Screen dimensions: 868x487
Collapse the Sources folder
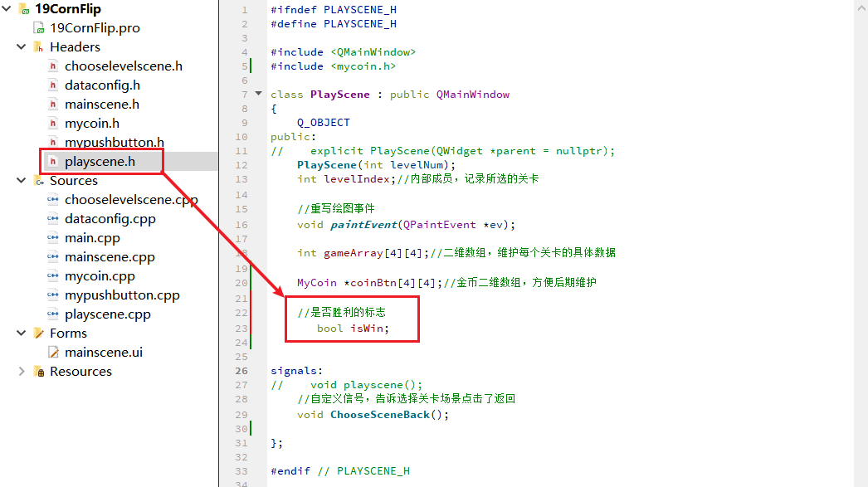tap(21, 180)
